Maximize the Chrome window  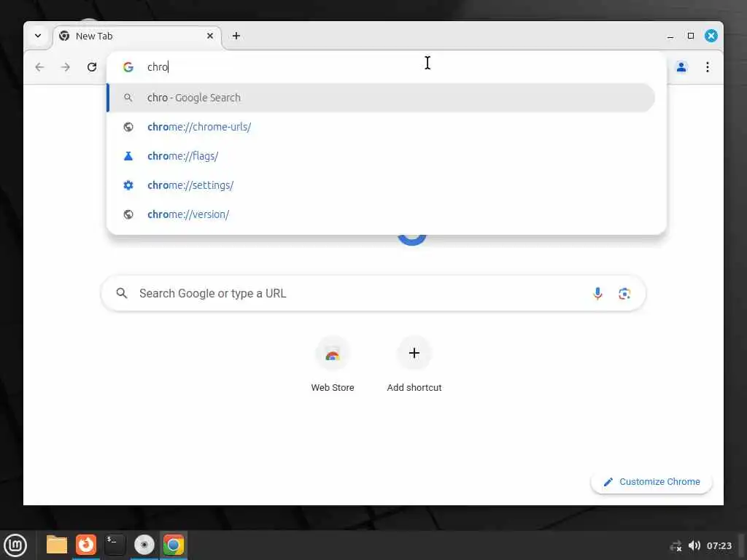tap(691, 36)
